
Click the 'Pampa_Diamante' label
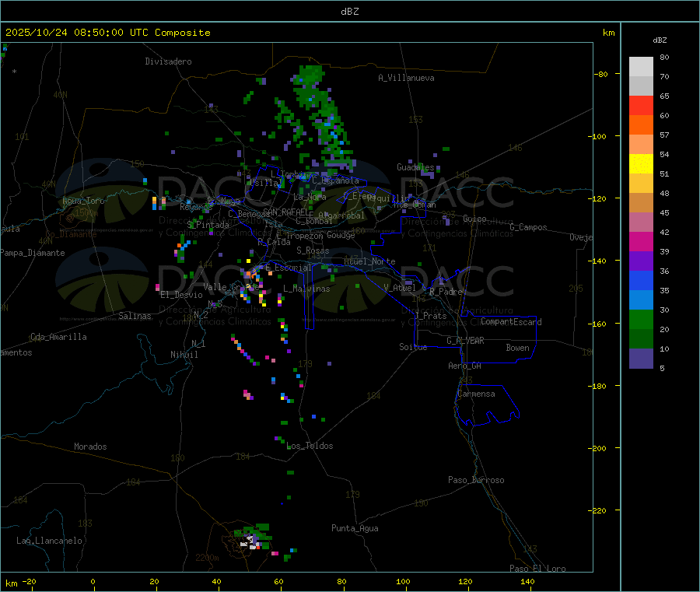(32, 253)
